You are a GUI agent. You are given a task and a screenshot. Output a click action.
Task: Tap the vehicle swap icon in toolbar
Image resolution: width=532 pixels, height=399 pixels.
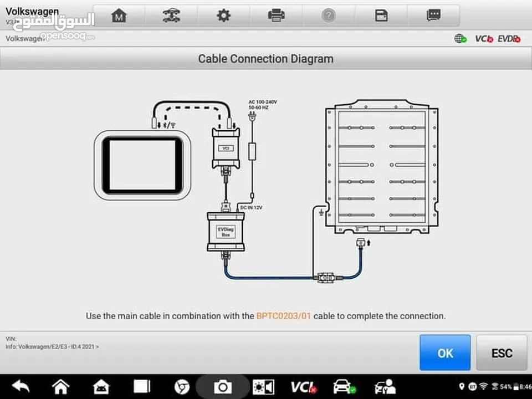(x=171, y=16)
